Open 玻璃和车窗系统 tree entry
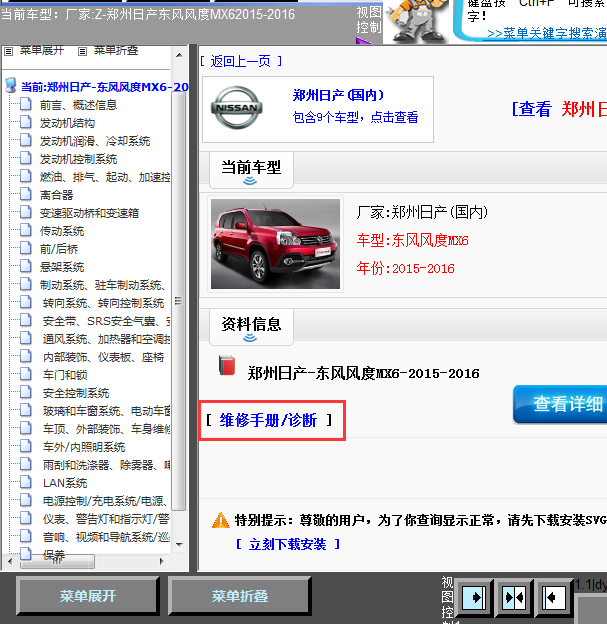Image resolution: width=607 pixels, height=624 pixels. (107, 411)
